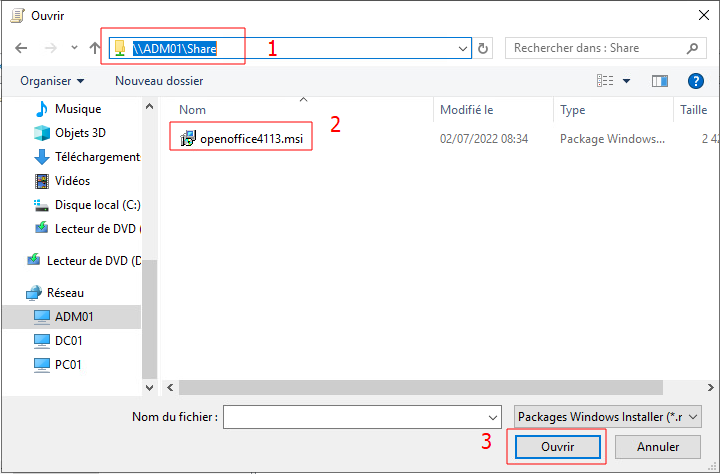The image size is (720, 474).
Task: Open the file type filter dropdown
Action: click(607, 416)
